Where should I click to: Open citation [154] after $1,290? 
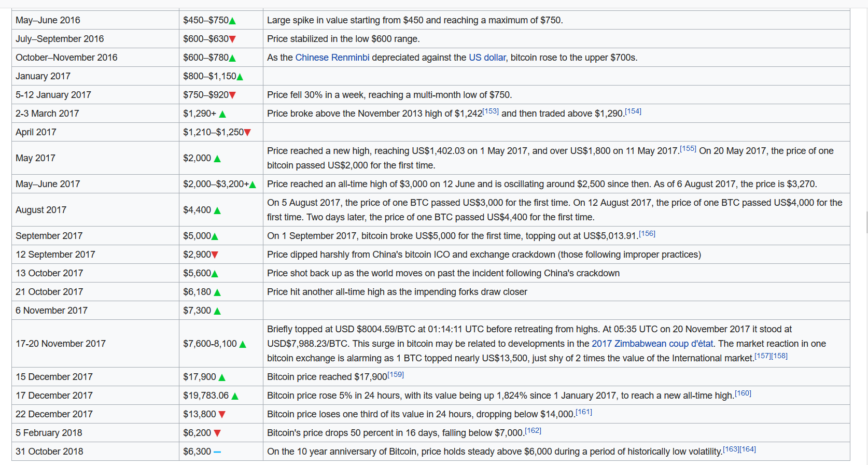[x=633, y=111]
